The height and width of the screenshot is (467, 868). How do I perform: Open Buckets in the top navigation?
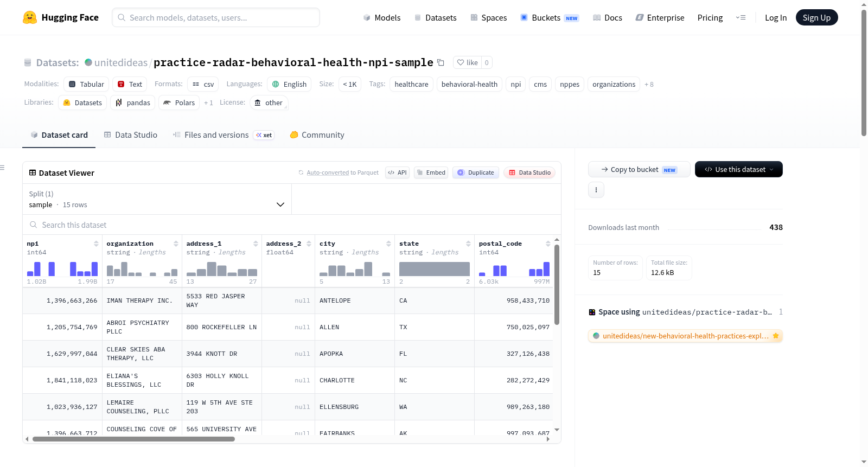(549, 17)
